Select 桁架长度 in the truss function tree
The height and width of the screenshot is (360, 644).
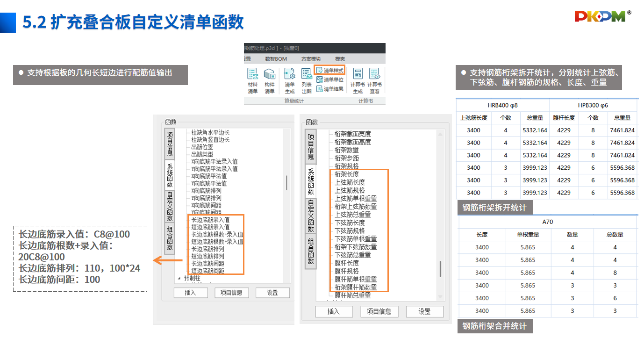pos(347,174)
